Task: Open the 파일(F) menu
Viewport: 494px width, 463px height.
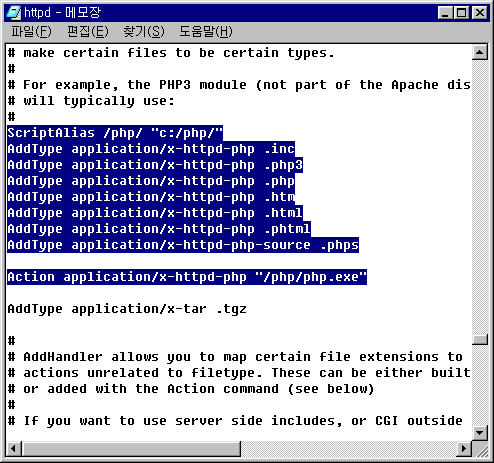Action: 31,32
